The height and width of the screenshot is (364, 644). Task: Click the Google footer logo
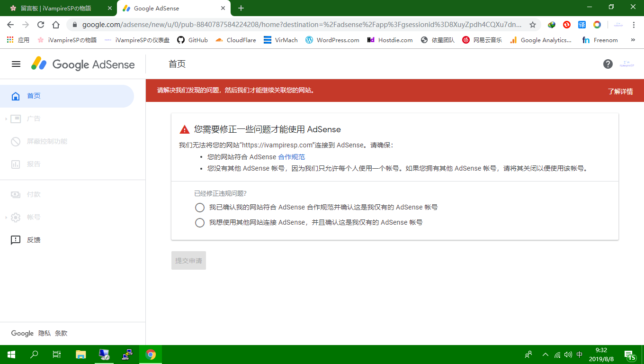(x=22, y=334)
